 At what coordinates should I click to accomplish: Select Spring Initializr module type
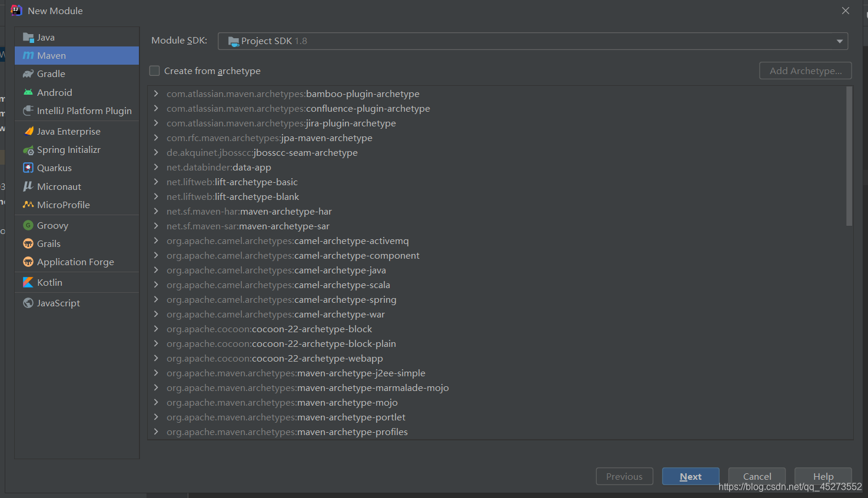tap(77, 149)
